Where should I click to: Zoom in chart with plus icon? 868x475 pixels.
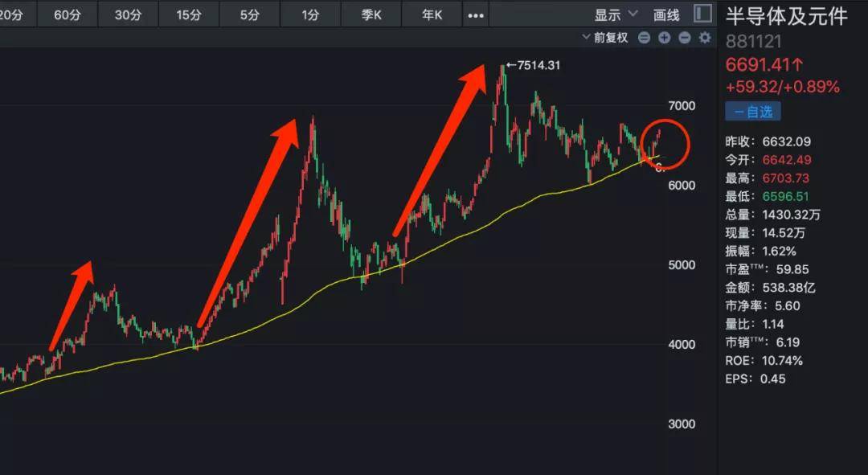665,38
